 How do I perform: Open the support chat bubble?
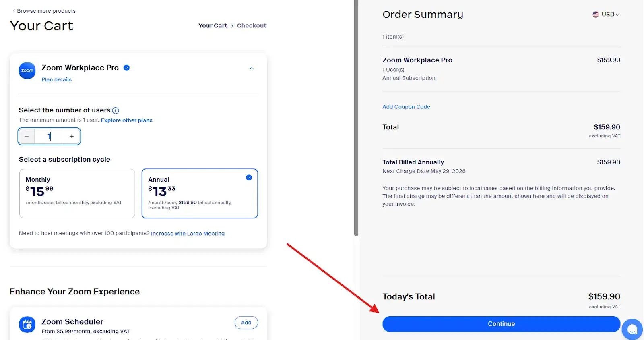click(x=632, y=329)
